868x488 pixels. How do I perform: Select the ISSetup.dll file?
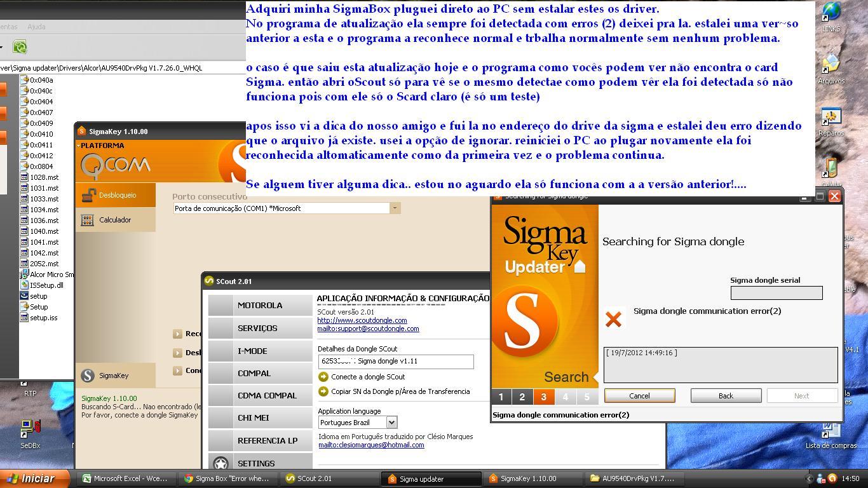click(x=42, y=285)
